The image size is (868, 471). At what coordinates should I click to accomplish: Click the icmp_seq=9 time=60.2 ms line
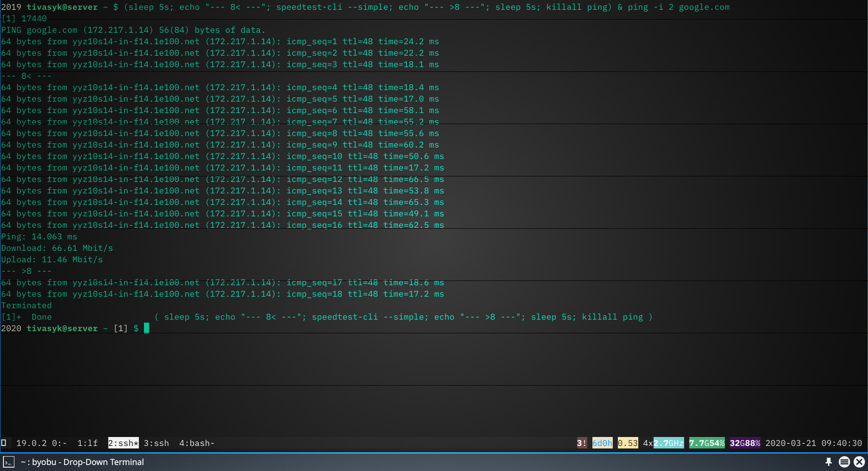tap(220, 145)
